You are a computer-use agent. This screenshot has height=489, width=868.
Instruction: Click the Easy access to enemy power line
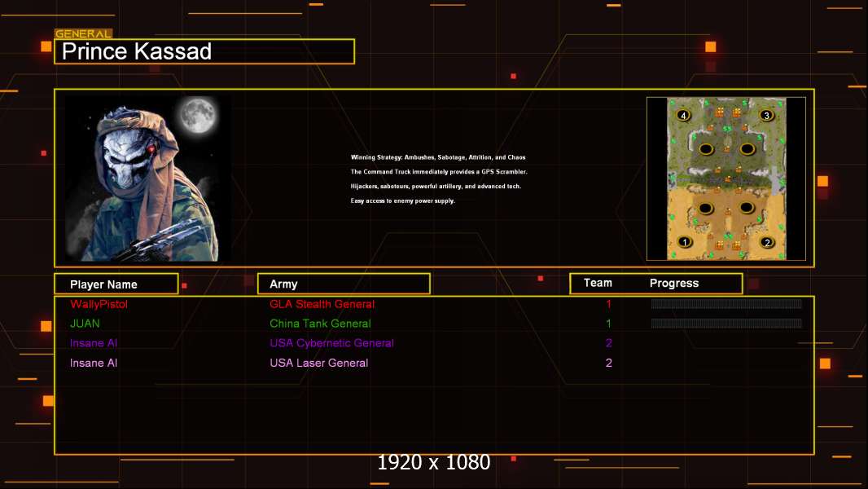coord(402,200)
